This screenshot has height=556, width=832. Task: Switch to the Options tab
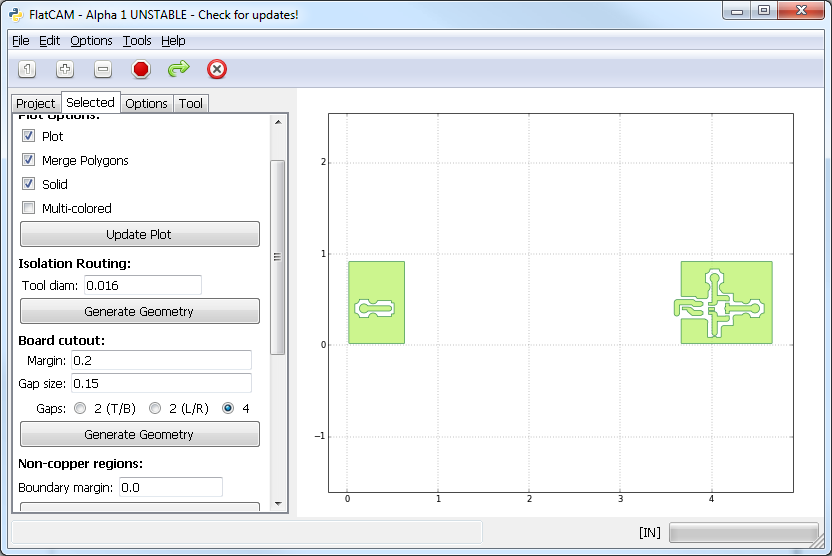tap(146, 103)
